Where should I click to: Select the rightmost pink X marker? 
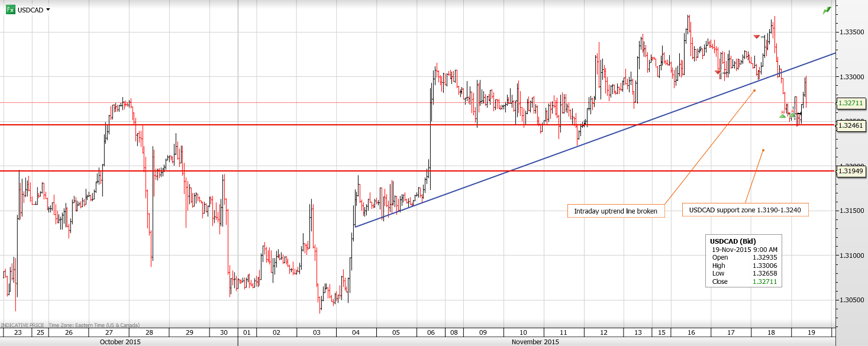click(792, 111)
